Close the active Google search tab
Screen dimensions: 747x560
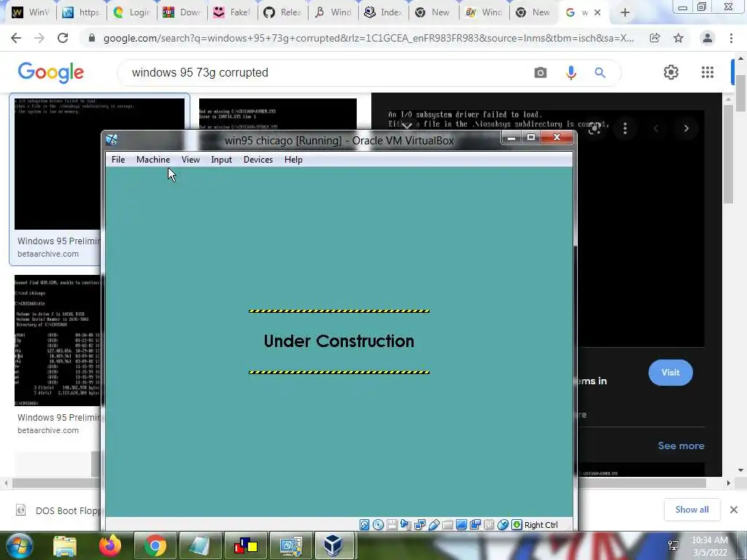(x=597, y=13)
